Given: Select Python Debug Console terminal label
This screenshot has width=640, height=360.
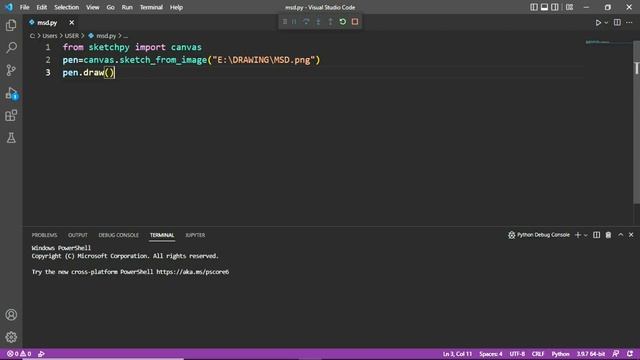Looking at the screenshot, I should point(539,235).
